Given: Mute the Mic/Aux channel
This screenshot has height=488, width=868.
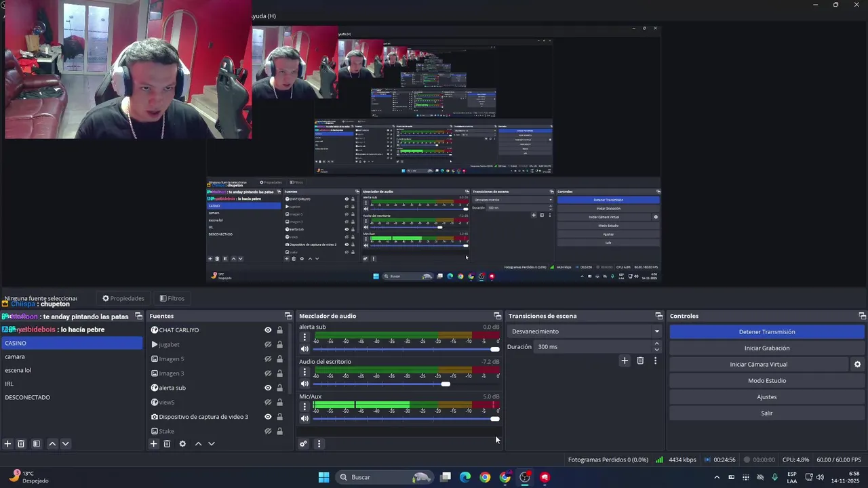Looking at the screenshot, I should (304, 419).
